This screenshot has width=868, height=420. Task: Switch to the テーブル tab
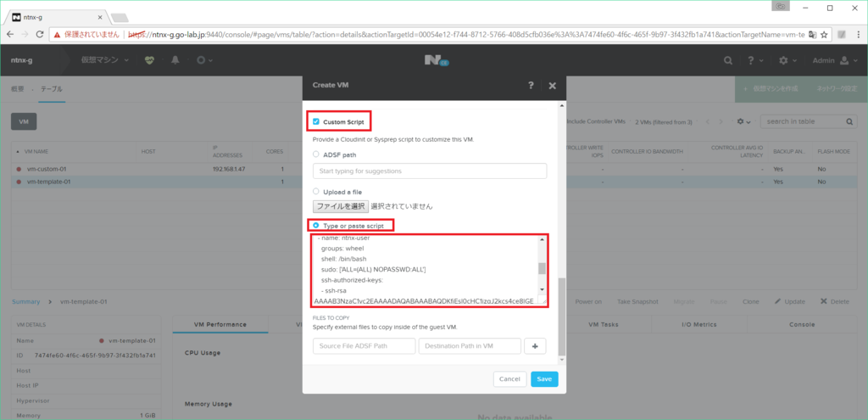pos(52,88)
